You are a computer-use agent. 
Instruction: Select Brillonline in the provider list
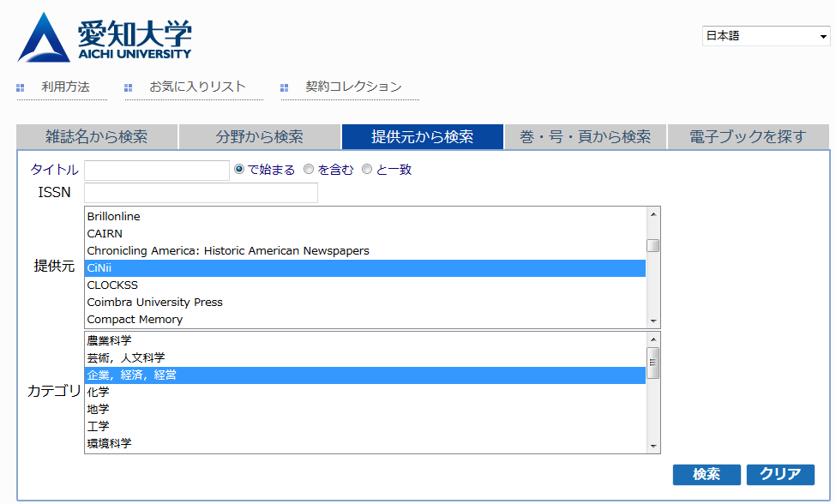point(365,217)
